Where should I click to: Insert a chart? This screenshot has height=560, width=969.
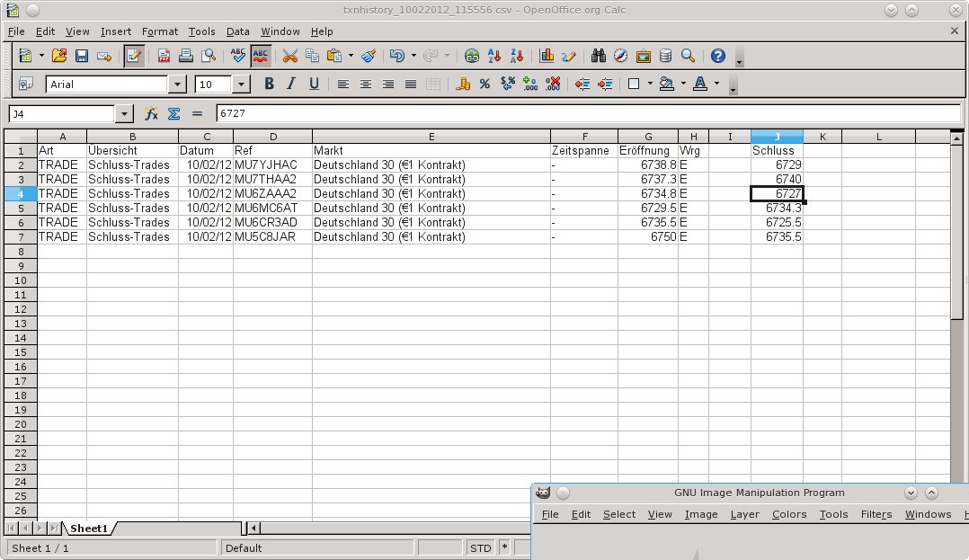(547, 56)
